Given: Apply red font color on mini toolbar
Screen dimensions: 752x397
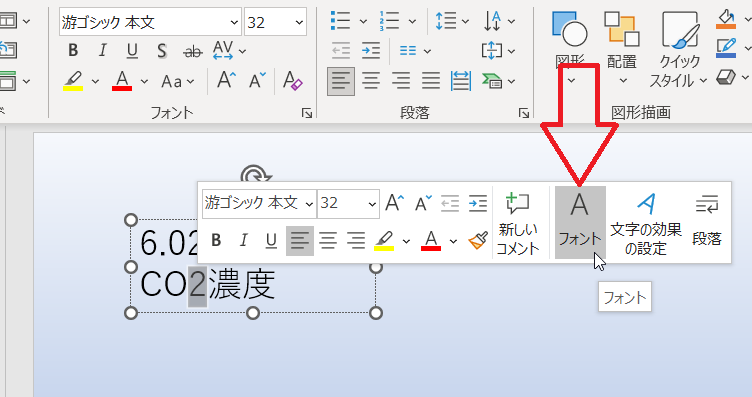Looking at the screenshot, I should click(431, 240).
